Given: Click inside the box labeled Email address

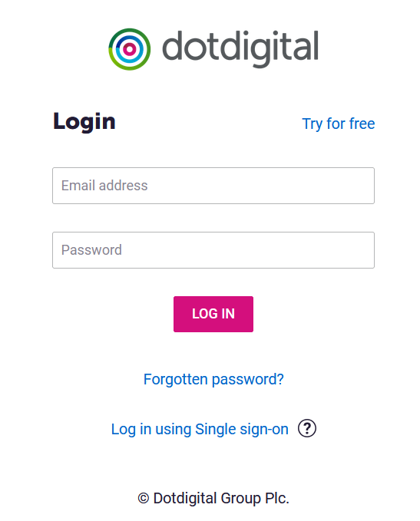Looking at the screenshot, I should click(x=213, y=186).
